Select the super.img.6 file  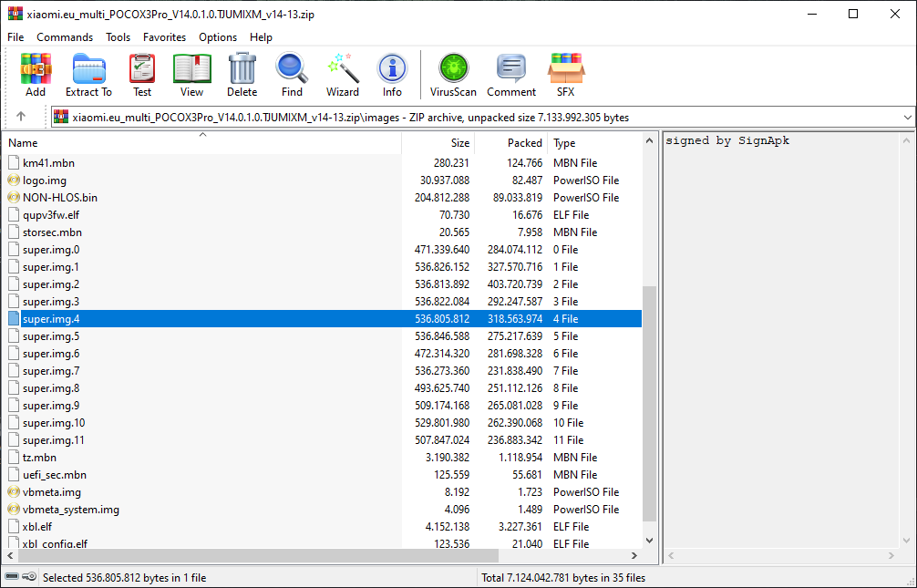(x=323, y=354)
